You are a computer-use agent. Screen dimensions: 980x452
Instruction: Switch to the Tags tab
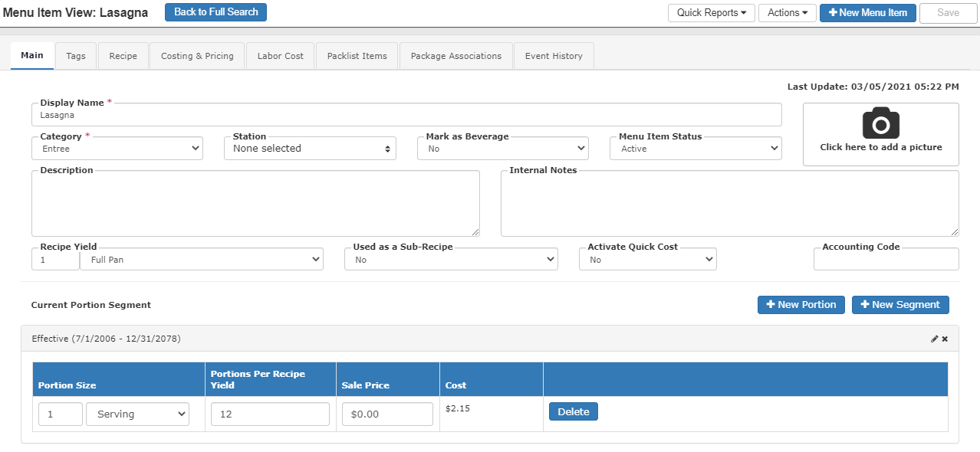tap(76, 56)
